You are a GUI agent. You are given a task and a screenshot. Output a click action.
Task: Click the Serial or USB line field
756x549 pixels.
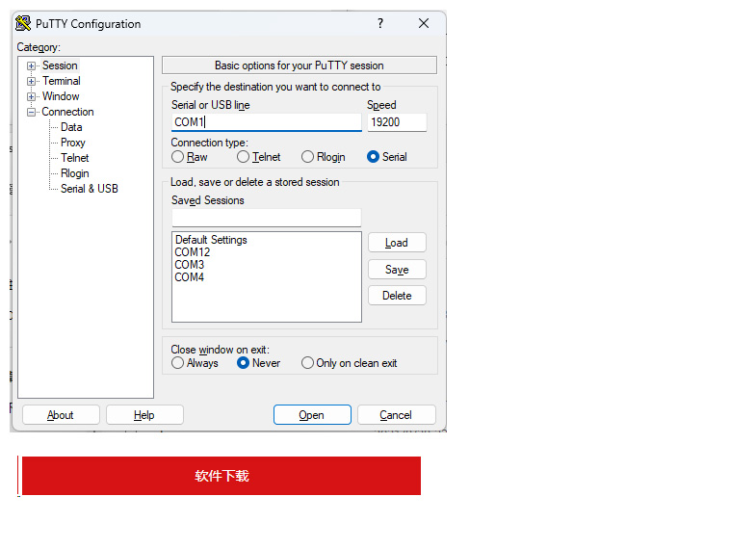[x=266, y=122]
